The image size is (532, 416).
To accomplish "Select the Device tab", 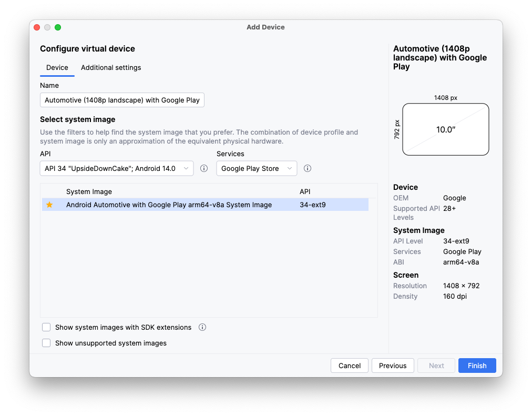I will [x=57, y=67].
